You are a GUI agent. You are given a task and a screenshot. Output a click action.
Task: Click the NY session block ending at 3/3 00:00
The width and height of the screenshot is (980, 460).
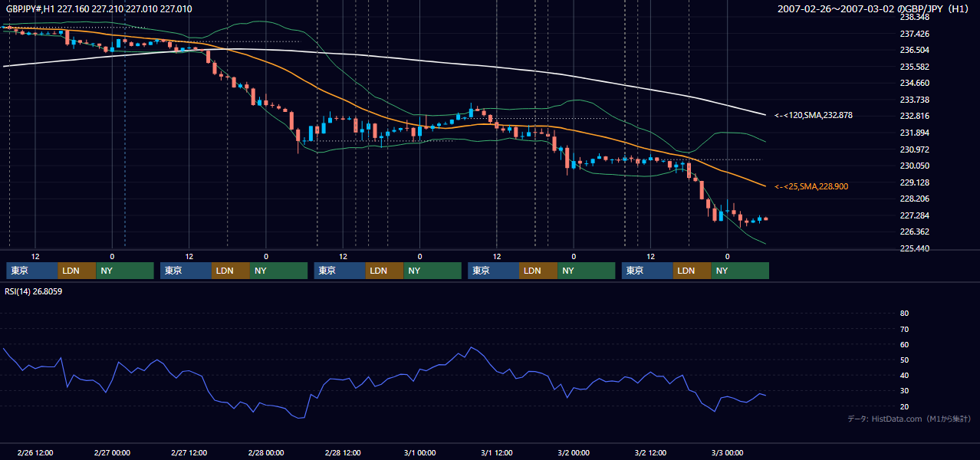tap(740, 271)
